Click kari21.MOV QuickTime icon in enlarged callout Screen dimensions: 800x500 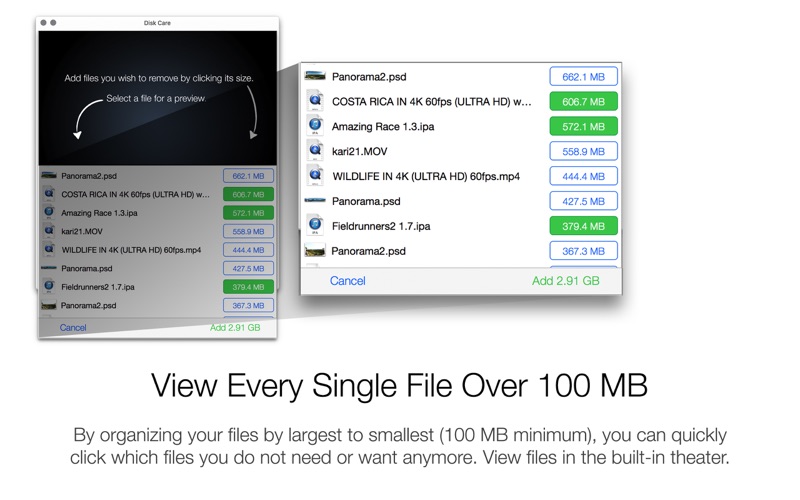(315, 151)
